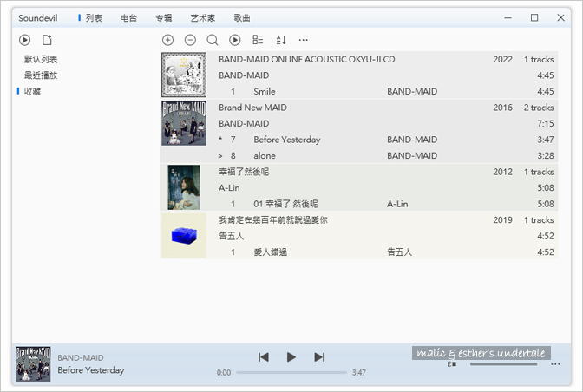Select the 默认列表 playlist

pyautogui.click(x=41, y=60)
